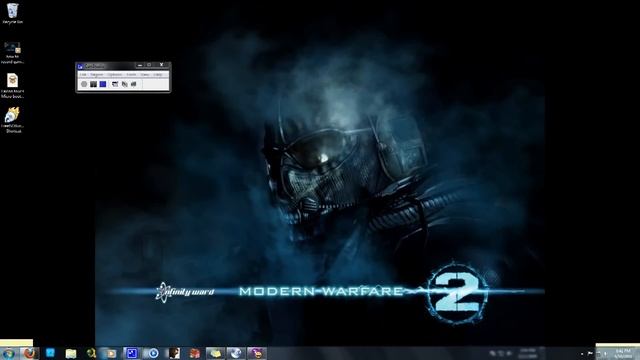
Task: Select the video file desktop icon below Recycle Bin
Action: coord(13,52)
